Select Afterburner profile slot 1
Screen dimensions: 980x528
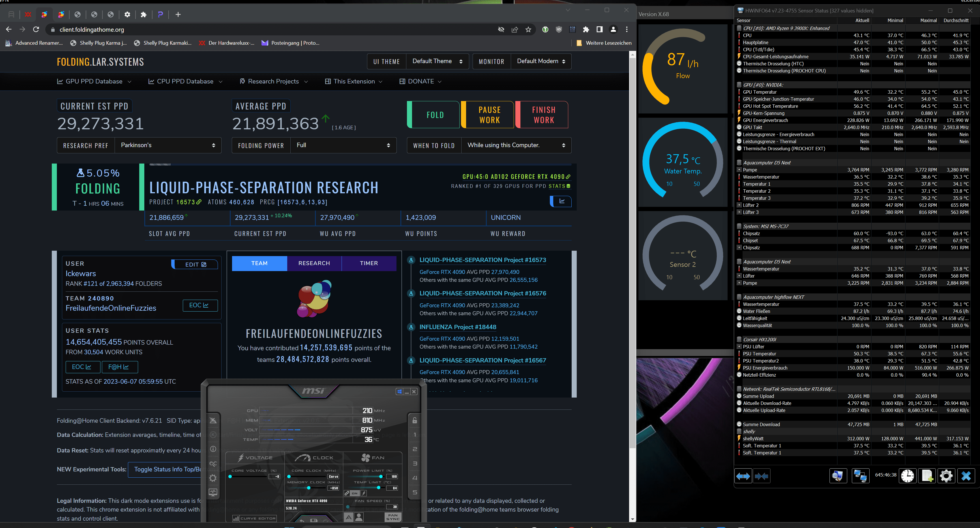pyautogui.click(x=415, y=434)
